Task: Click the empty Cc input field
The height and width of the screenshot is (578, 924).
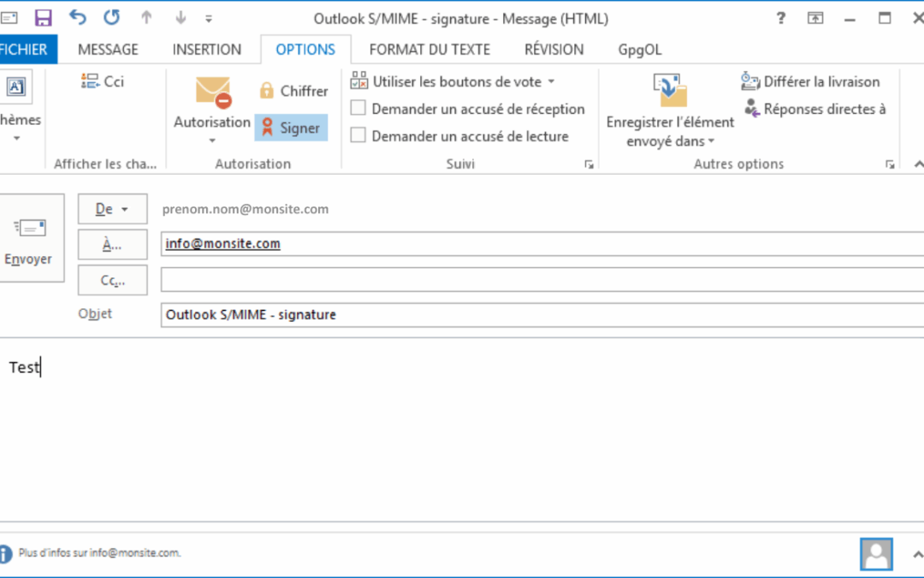Action: coord(542,279)
